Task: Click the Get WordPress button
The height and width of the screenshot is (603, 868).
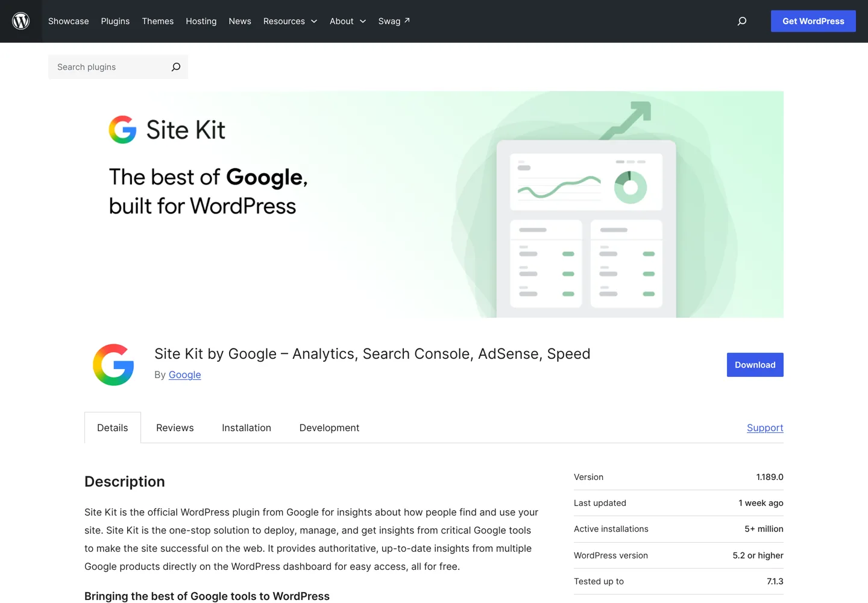Action: coord(813,21)
